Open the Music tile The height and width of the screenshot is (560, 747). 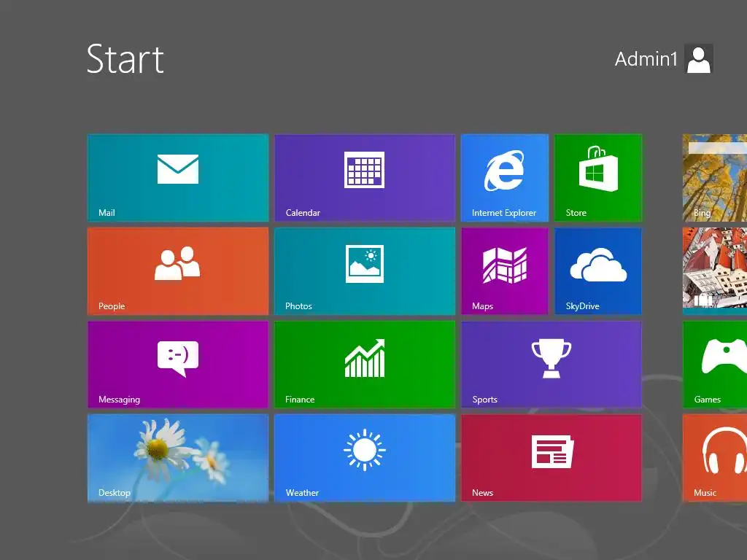715,458
